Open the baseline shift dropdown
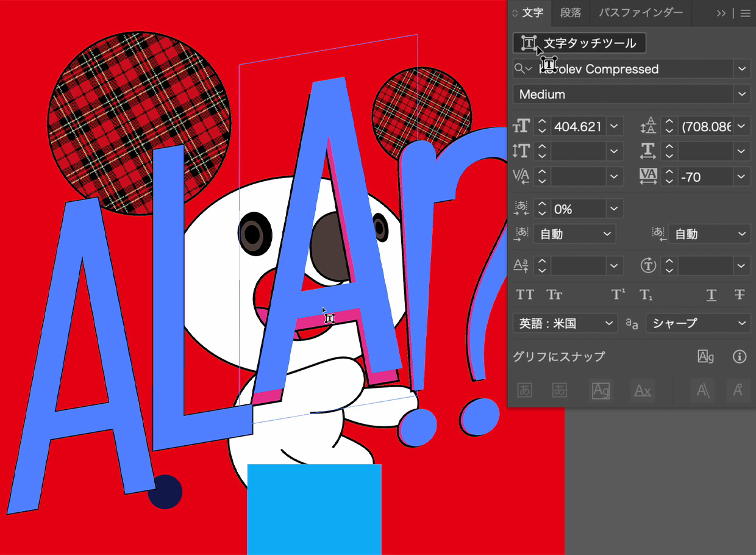Screen dimensions: 756x555 coord(614,265)
